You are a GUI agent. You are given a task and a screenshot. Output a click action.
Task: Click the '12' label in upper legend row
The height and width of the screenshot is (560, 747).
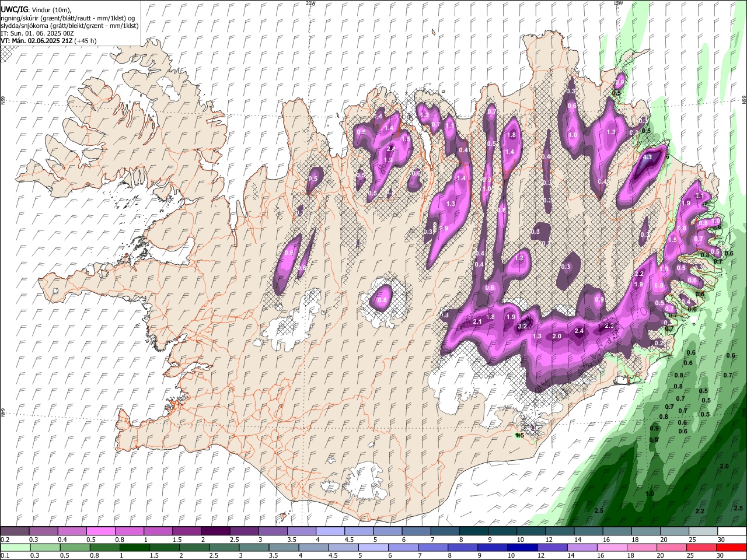pyautogui.click(x=549, y=540)
